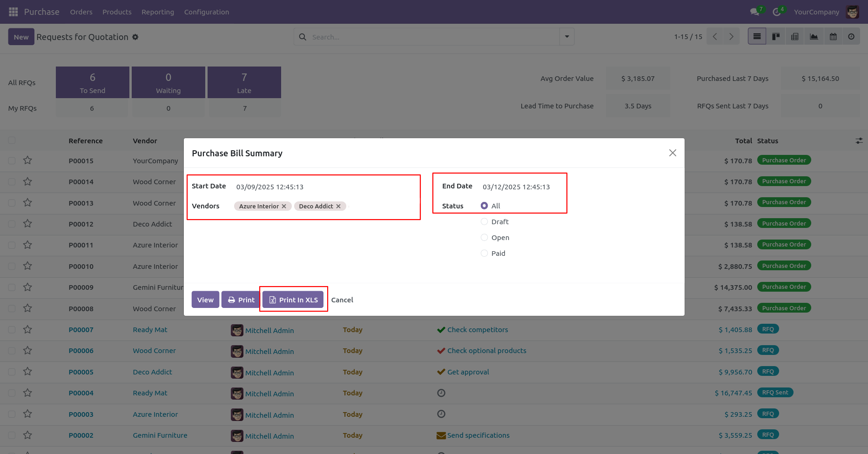This screenshot has width=868, height=454.
Task: Check the row checkbox for P00015
Action: 12,160
